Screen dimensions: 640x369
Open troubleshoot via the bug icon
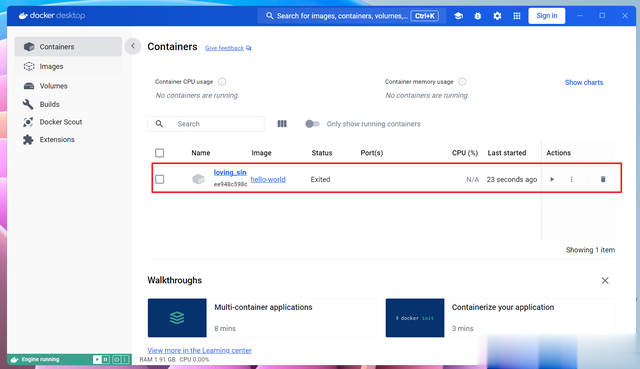pyautogui.click(x=478, y=16)
